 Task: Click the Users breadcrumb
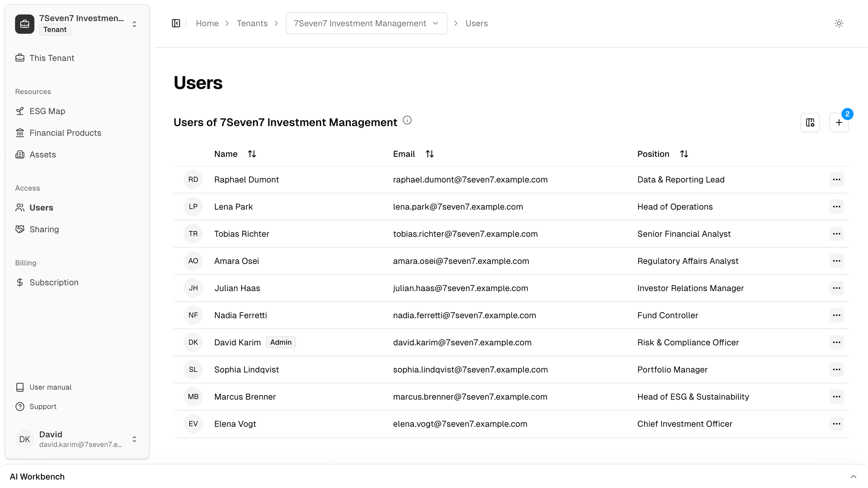point(476,23)
